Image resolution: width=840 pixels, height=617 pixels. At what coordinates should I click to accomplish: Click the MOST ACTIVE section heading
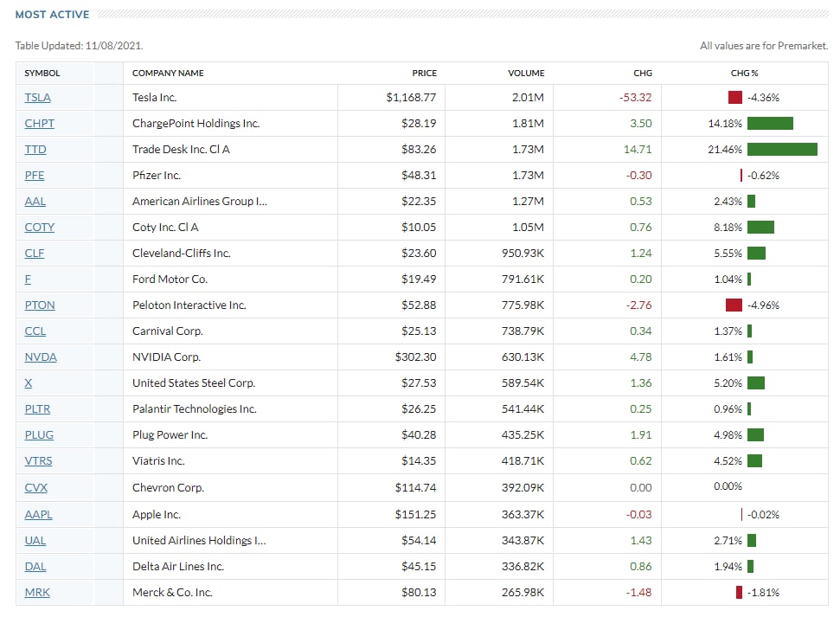click(52, 15)
